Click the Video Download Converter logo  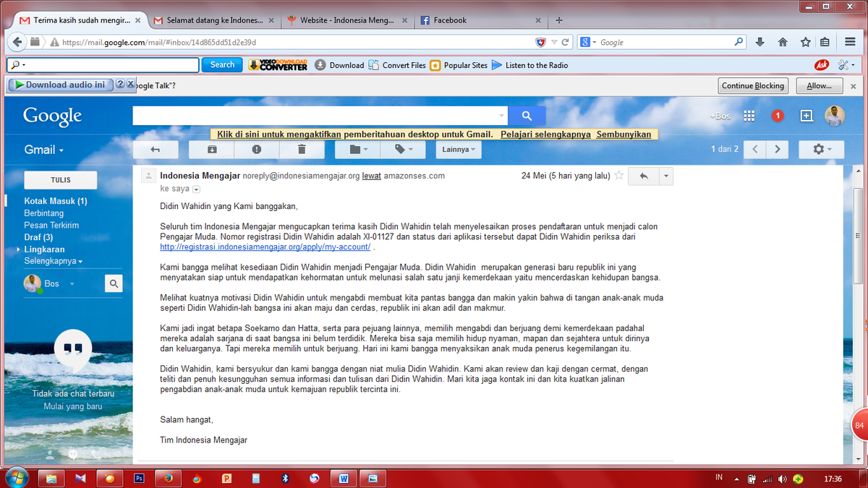pos(278,65)
